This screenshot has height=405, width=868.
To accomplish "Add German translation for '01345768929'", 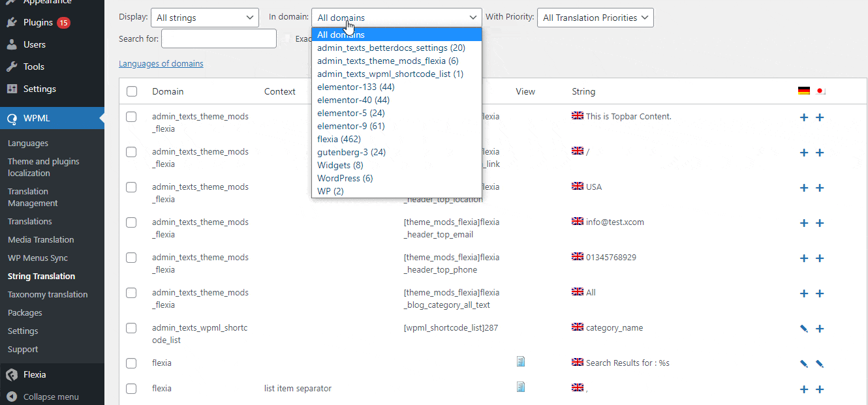I will point(804,258).
